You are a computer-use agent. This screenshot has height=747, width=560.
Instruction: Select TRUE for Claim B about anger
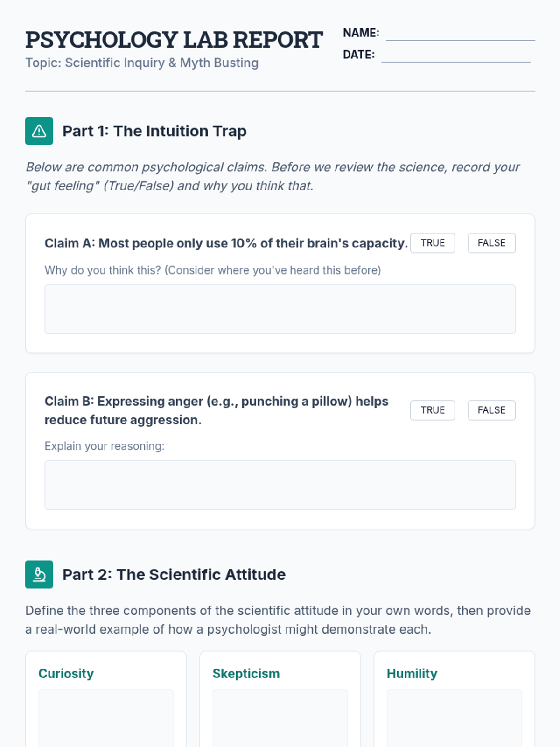pyautogui.click(x=432, y=410)
